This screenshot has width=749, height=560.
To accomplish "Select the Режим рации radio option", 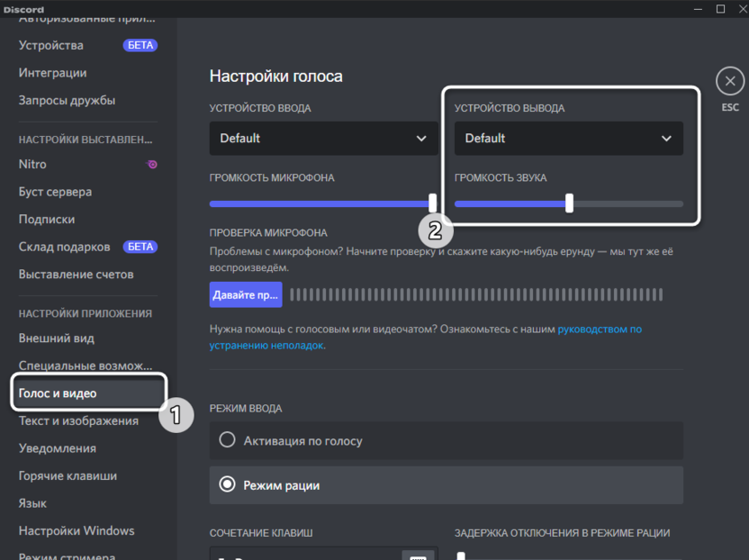I will click(228, 485).
